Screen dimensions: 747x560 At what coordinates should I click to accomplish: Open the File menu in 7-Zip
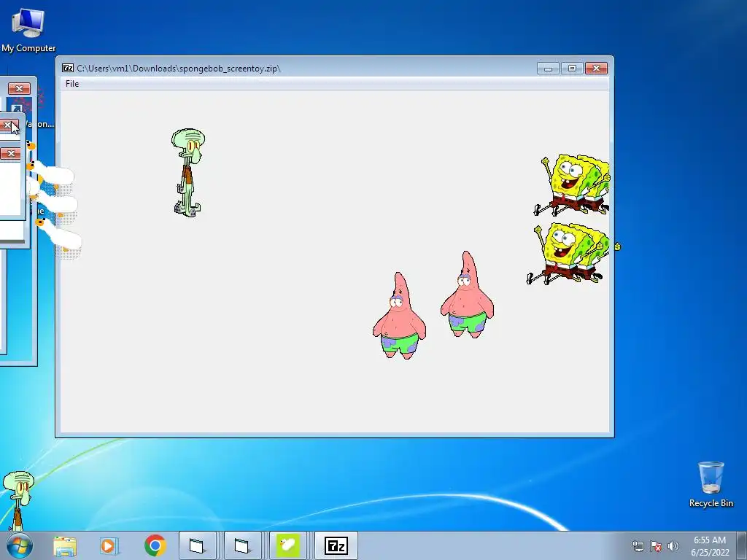pos(72,84)
